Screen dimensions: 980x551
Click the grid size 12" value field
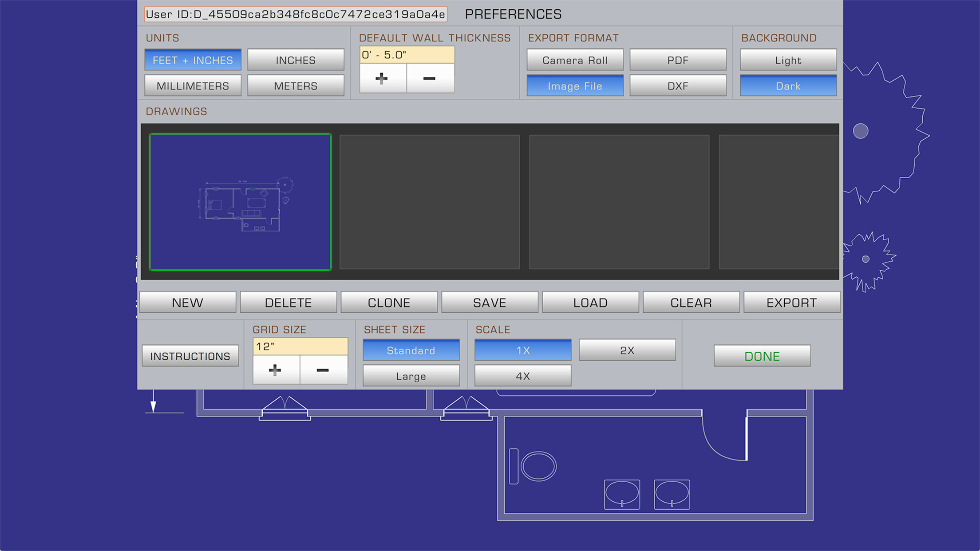tap(300, 346)
